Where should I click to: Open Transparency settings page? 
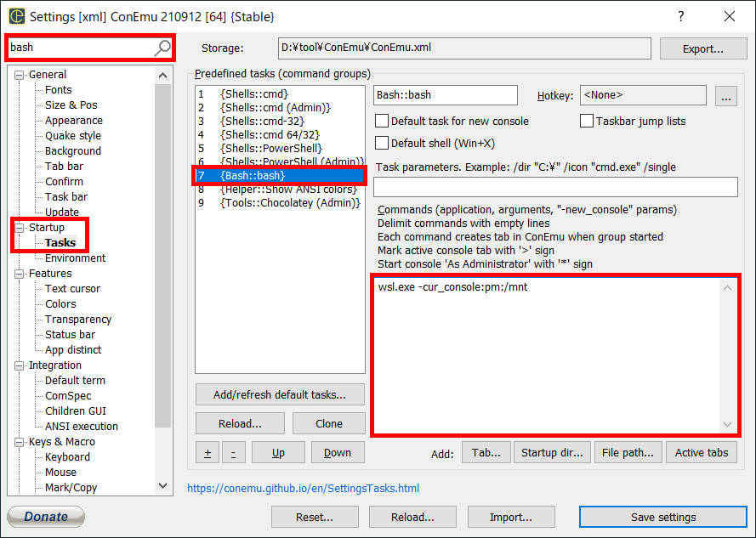(78, 320)
